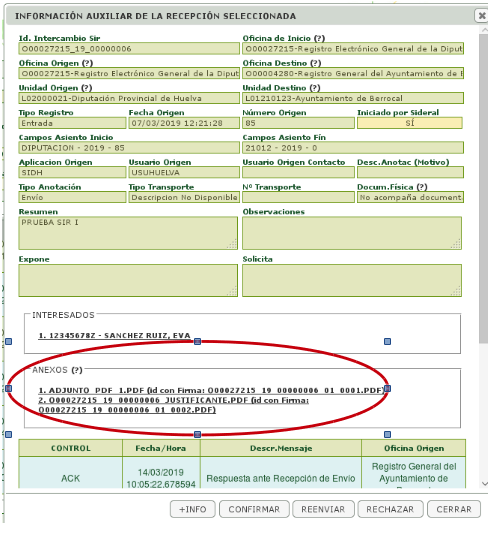Click the Fecha/Hora column header
Viewport: 495px width, 533px height.
tap(161, 448)
